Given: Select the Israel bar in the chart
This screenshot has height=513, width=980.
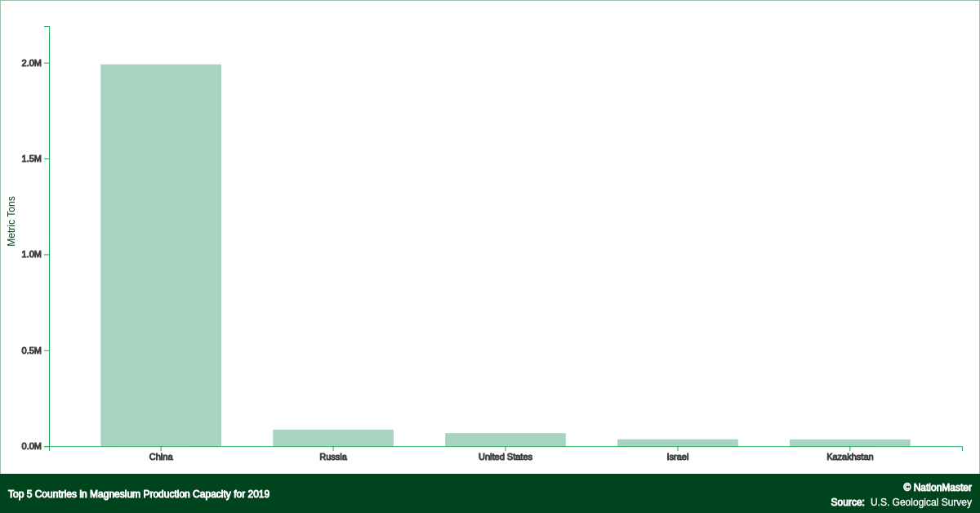Looking at the screenshot, I should (x=678, y=441).
